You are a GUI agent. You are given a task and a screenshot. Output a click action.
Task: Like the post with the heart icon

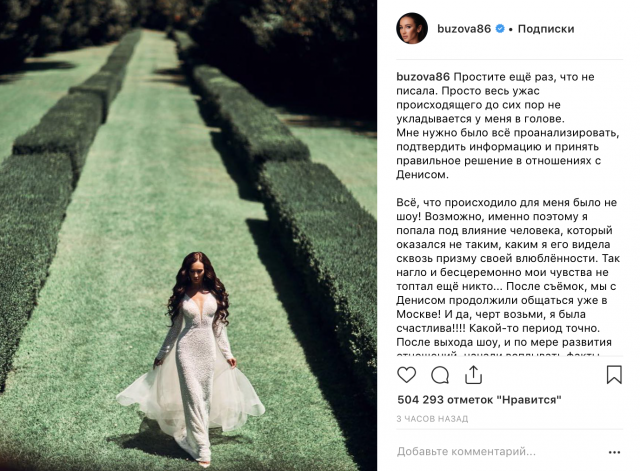[407, 375]
